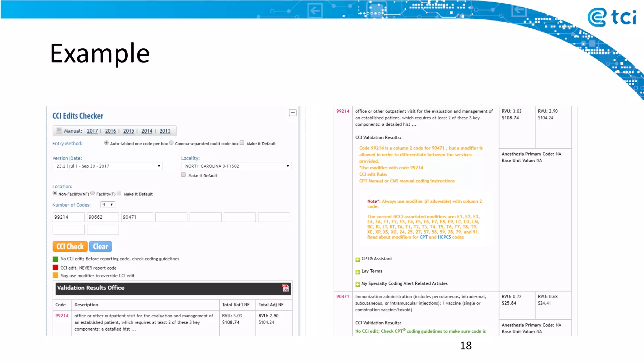644x362 pixels.
Task: Expand My Specialty Coding Alert articles icon
Action: 358,284
